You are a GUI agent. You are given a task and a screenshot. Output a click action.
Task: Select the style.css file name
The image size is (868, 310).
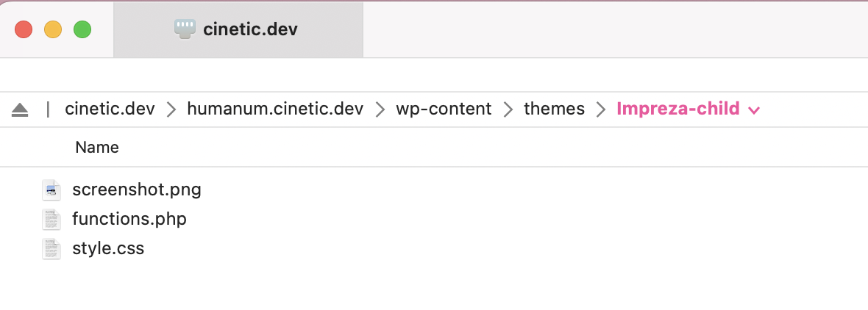pyautogui.click(x=108, y=248)
